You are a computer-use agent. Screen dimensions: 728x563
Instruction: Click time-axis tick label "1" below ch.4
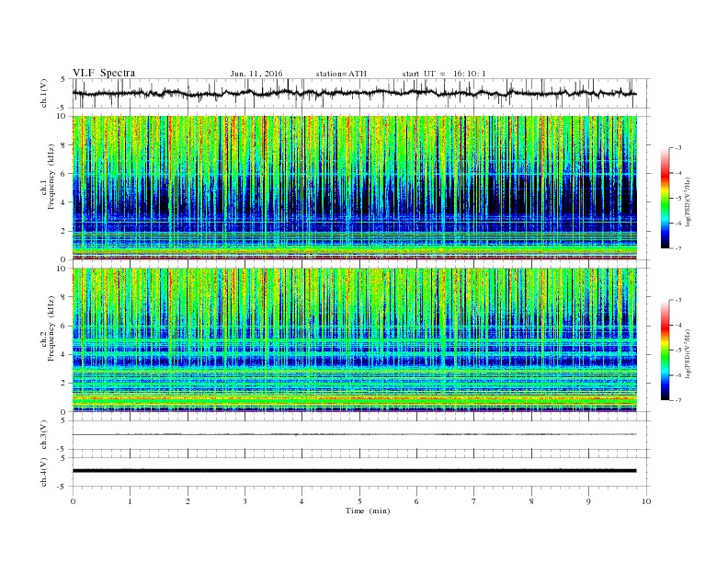coord(130,501)
